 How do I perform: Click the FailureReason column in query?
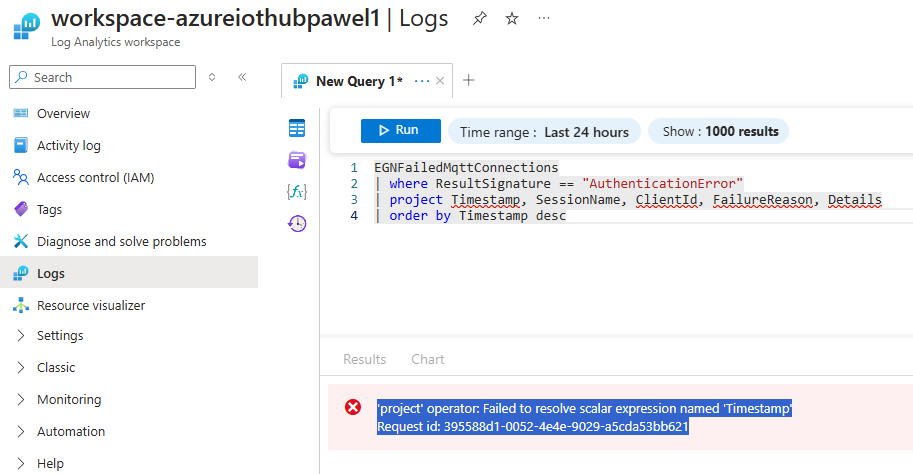point(763,200)
